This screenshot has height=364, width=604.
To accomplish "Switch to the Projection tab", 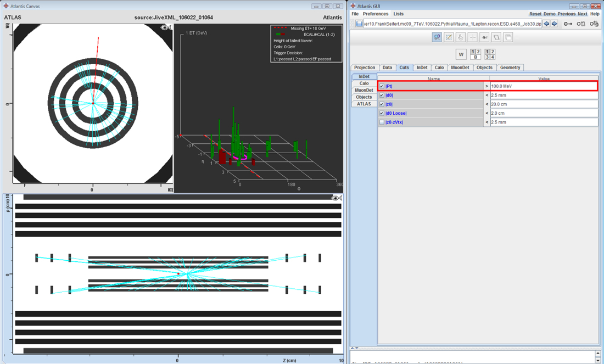I will [365, 68].
